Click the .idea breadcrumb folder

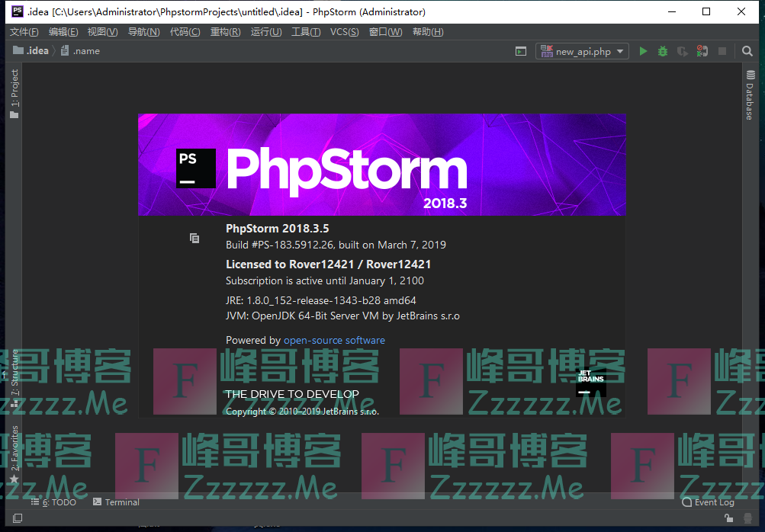[x=31, y=51]
